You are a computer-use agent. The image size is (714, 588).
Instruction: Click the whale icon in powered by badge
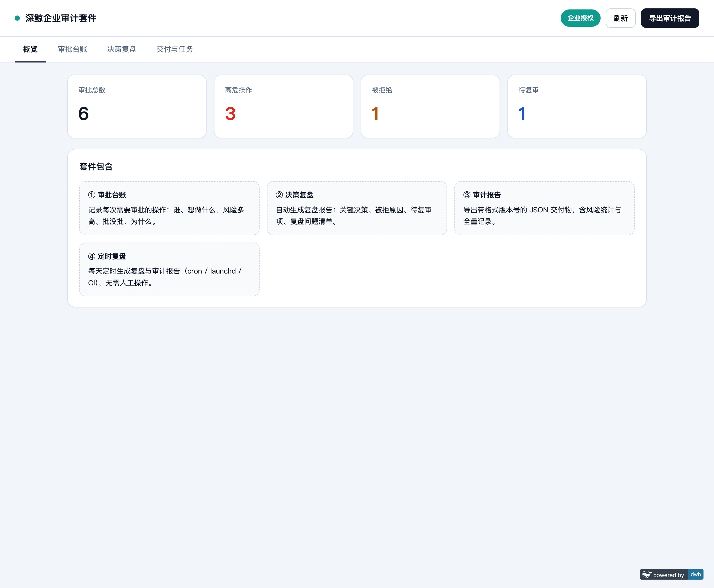(647, 574)
